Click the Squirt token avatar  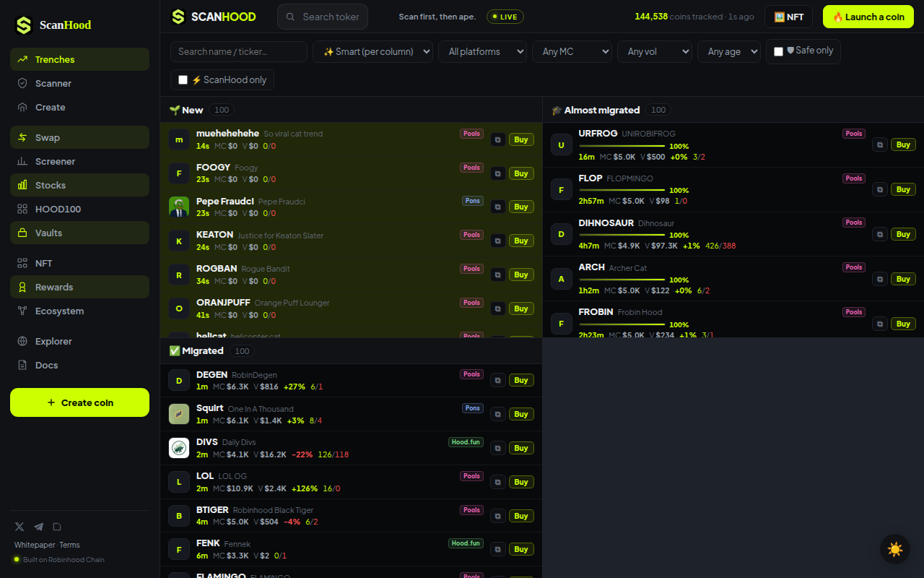[x=179, y=414]
